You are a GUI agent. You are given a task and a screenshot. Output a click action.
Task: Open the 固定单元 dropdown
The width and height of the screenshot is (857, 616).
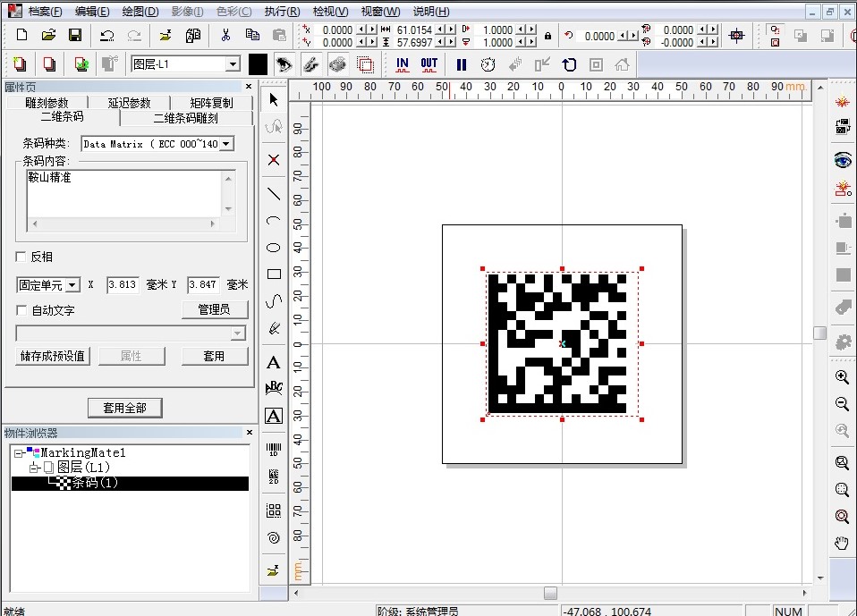click(72, 285)
